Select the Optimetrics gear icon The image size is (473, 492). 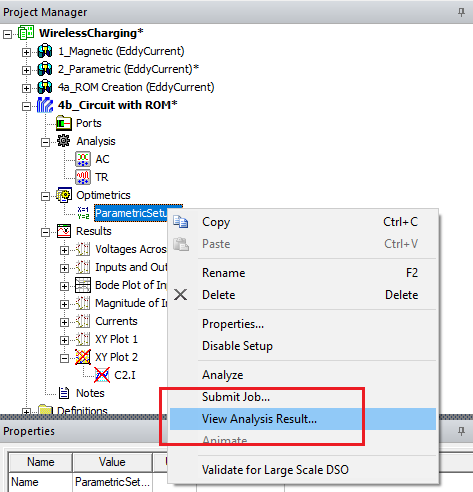(64, 195)
